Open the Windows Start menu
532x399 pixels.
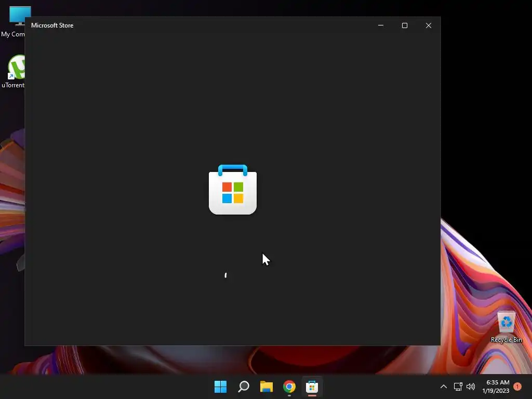click(220, 387)
